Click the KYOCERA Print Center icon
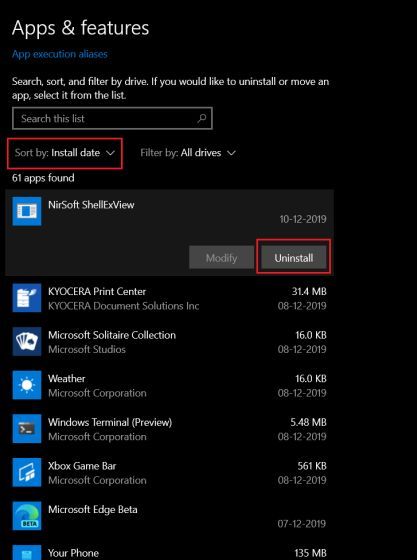 tap(27, 298)
